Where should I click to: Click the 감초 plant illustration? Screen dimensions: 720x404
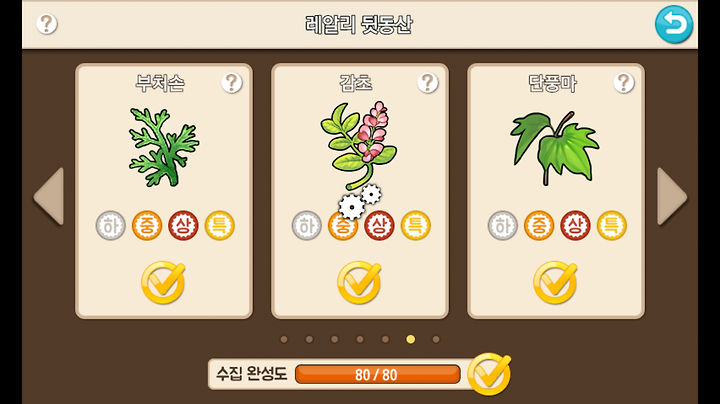[359, 145]
